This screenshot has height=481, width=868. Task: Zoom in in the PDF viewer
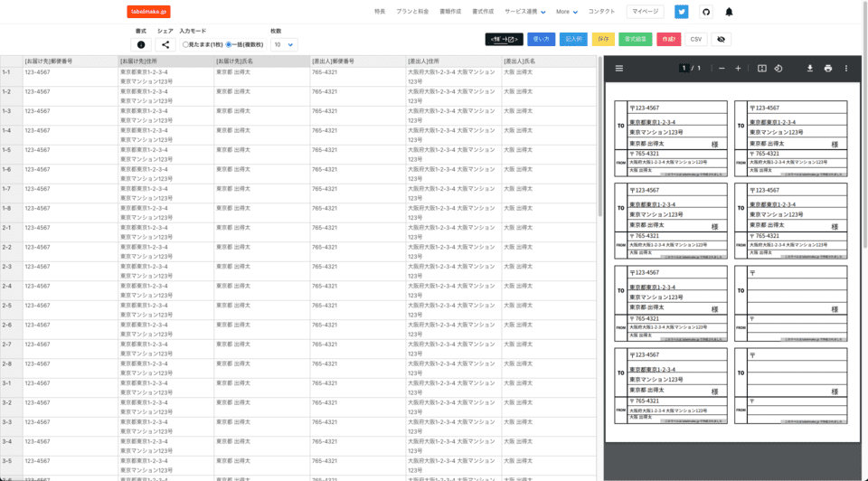[x=738, y=68]
